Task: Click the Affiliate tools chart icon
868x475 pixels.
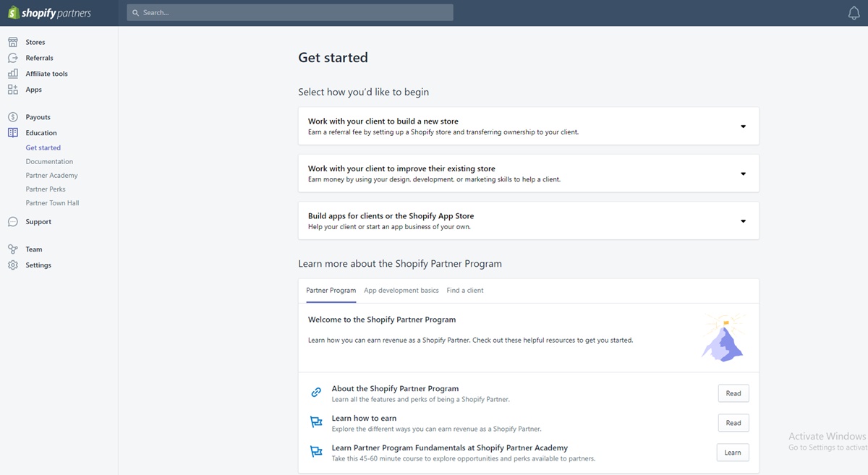Action: click(x=13, y=74)
